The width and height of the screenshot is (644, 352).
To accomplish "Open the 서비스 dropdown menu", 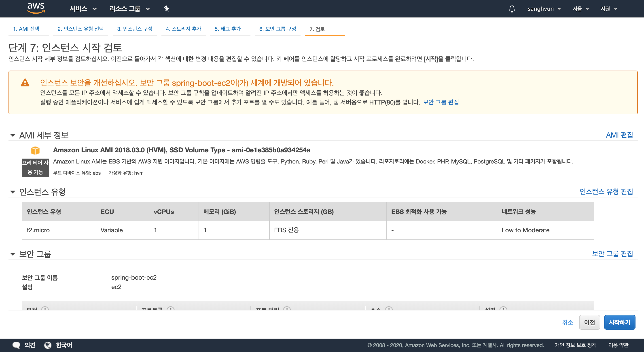I will [x=83, y=9].
